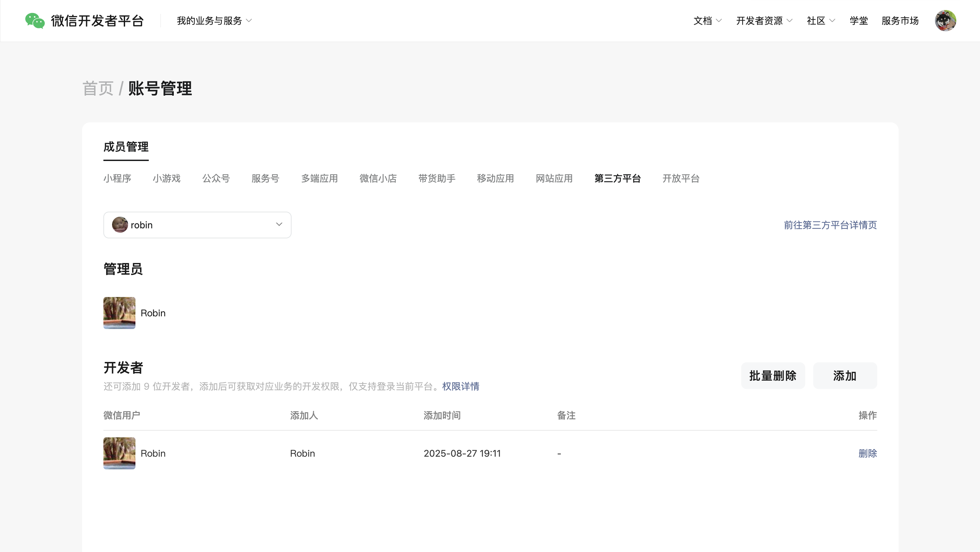Switch to the 小游戏 tab

pyautogui.click(x=167, y=178)
